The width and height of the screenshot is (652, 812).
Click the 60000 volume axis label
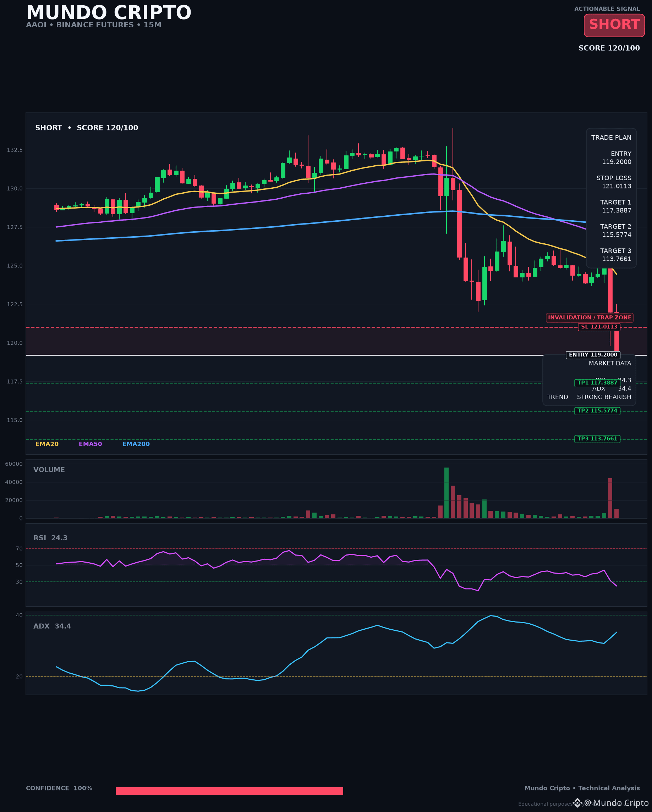[x=14, y=464]
